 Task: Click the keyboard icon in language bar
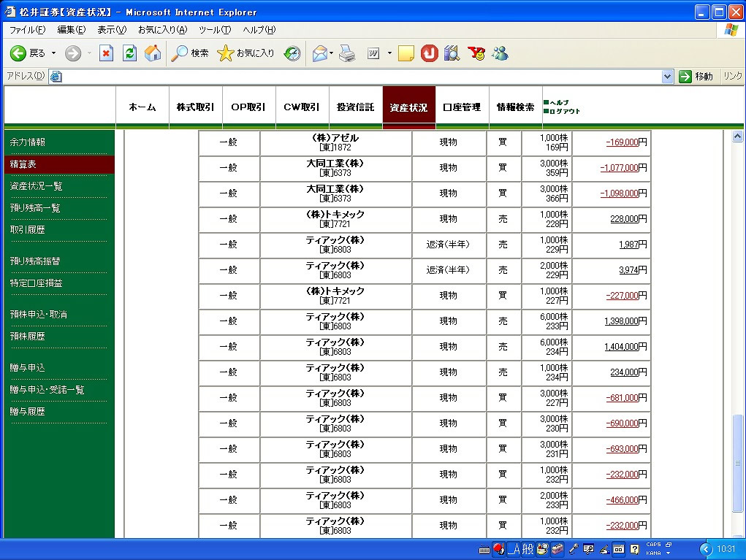point(484,550)
